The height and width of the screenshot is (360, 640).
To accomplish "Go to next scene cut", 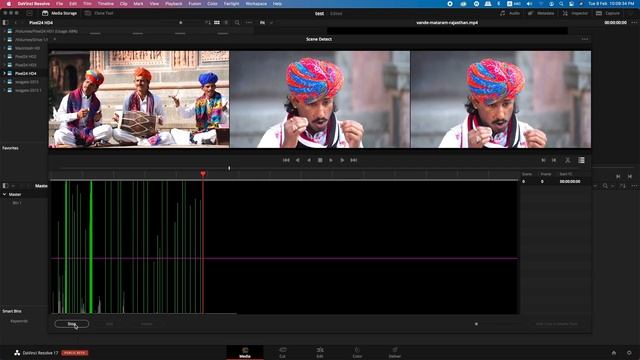I will coord(554,160).
